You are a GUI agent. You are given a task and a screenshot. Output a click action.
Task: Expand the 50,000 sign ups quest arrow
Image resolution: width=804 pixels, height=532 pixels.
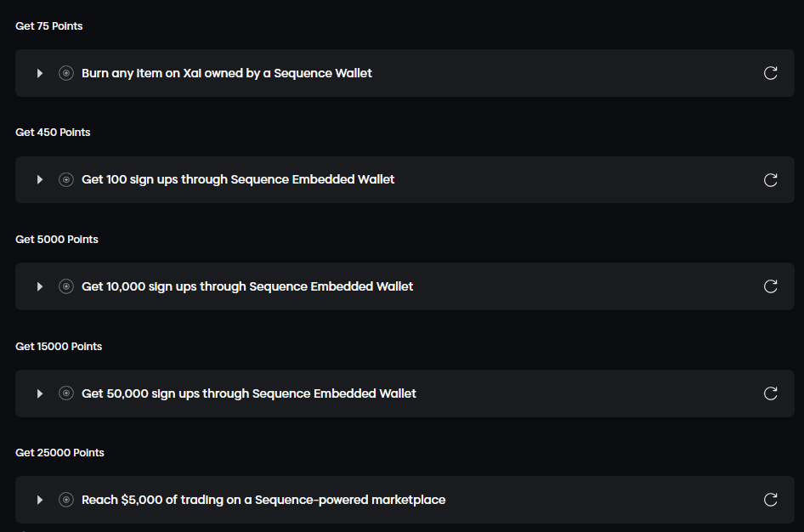(40, 393)
